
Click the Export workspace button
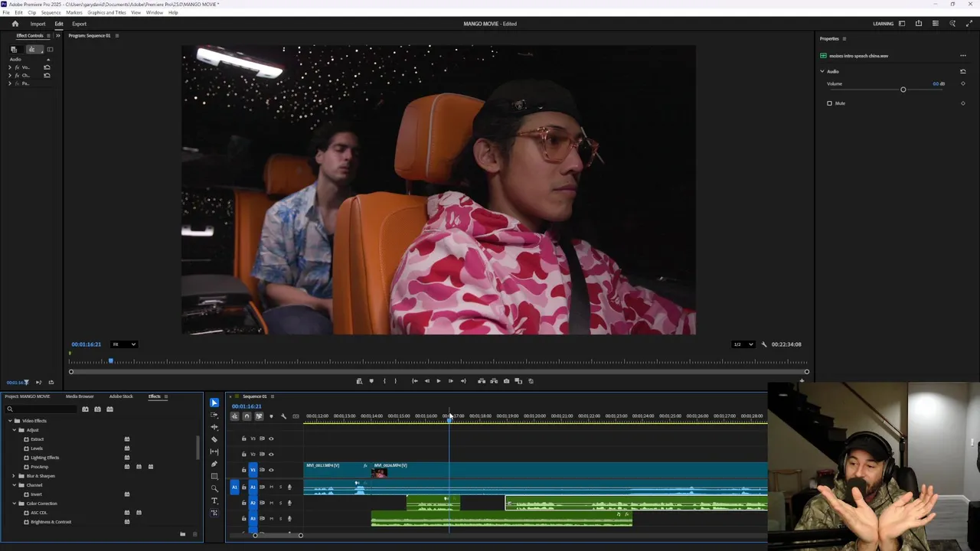point(79,24)
